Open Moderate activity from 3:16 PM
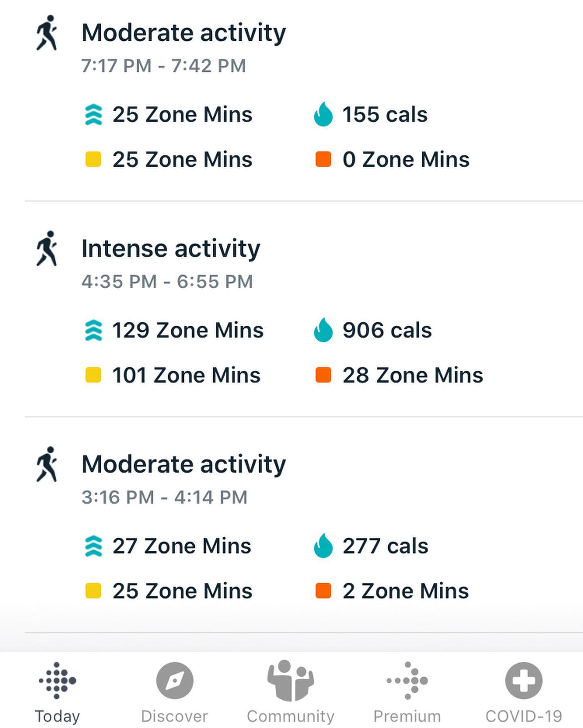The height and width of the screenshot is (728, 583). click(183, 464)
